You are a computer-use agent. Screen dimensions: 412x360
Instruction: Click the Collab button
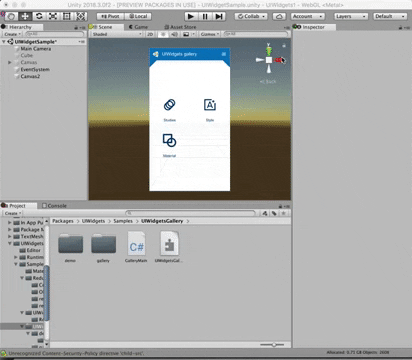point(251,16)
